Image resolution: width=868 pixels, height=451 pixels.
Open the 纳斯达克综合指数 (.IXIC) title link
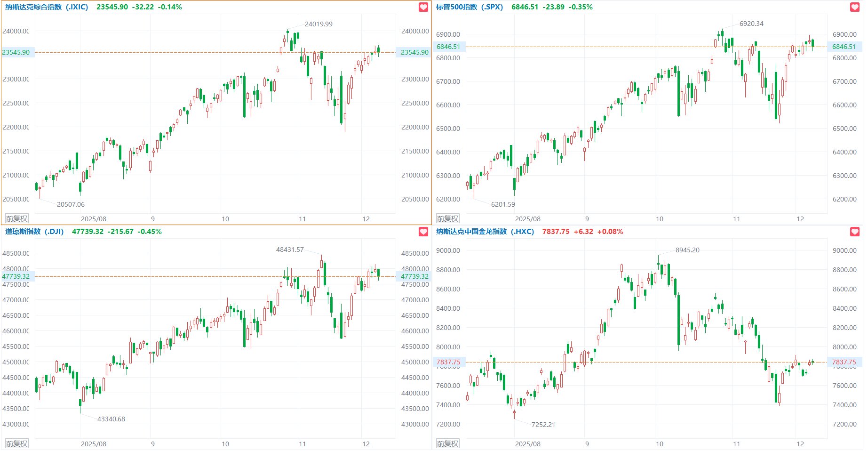[47, 7]
